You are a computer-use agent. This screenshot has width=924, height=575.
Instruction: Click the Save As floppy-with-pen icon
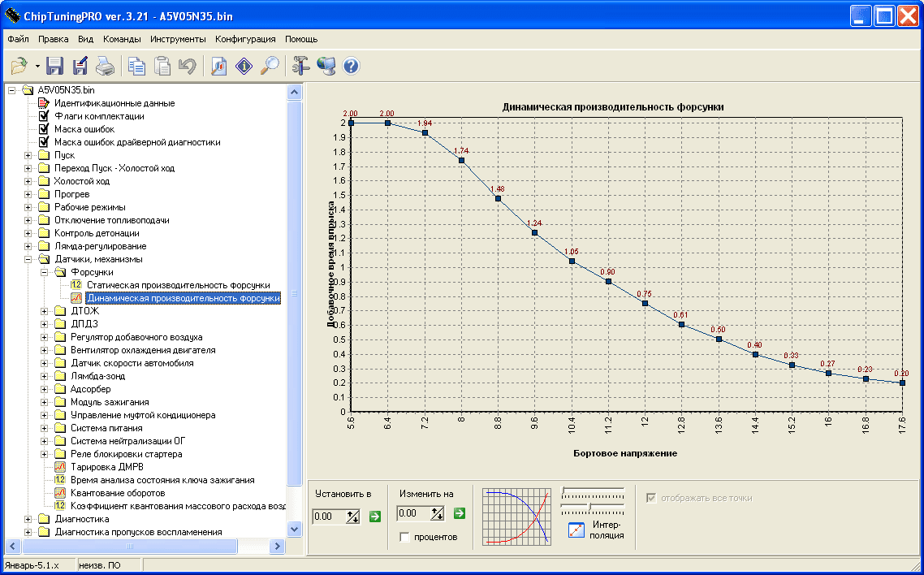(80, 66)
